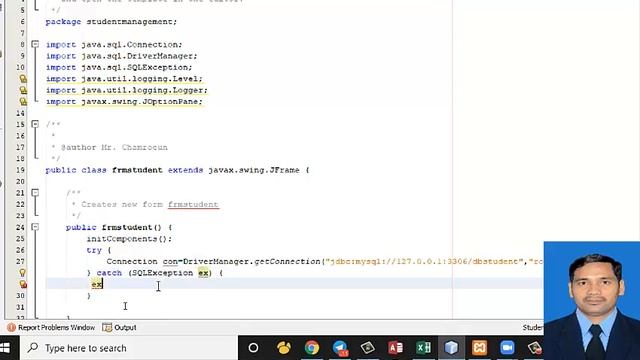Click 'import java.sql.SQLException;' text

coord(119,67)
